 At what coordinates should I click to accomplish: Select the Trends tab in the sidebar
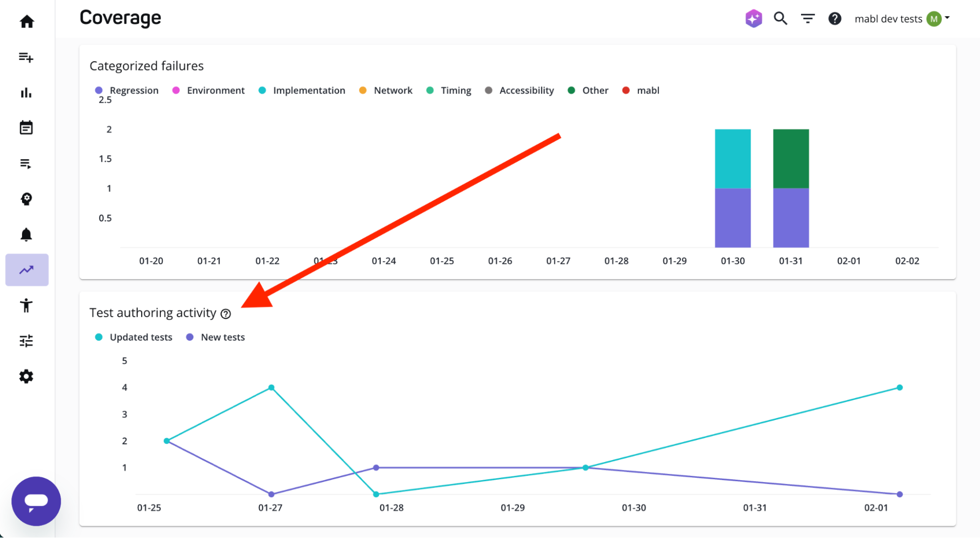tap(27, 269)
